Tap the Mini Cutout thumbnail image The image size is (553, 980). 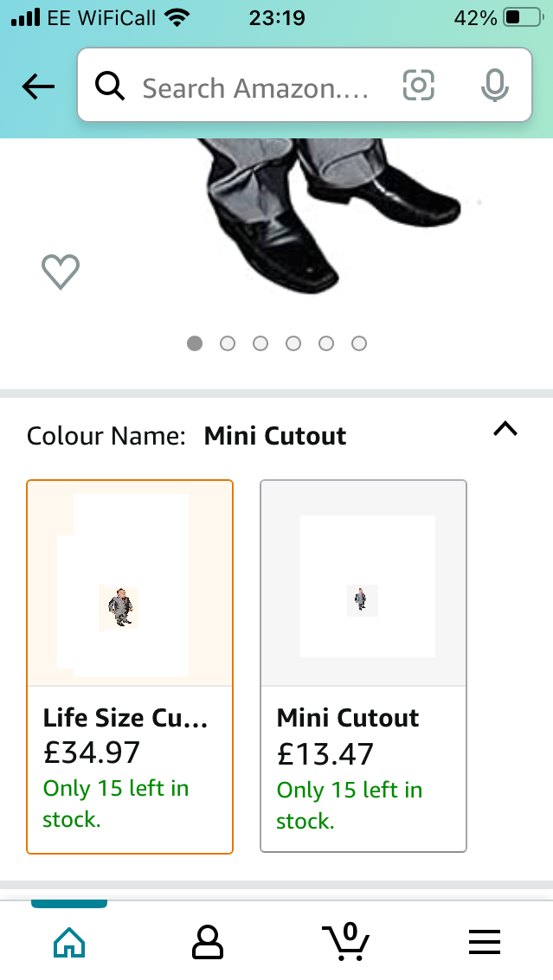pyautogui.click(x=363, y=600)
